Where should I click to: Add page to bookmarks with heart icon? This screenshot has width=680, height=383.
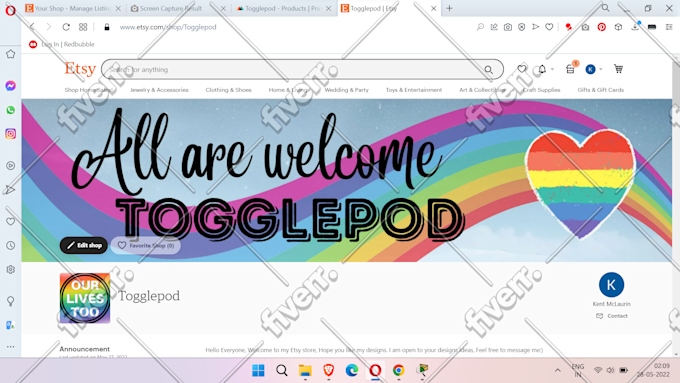pyautogui.click(x=549, y=27)
